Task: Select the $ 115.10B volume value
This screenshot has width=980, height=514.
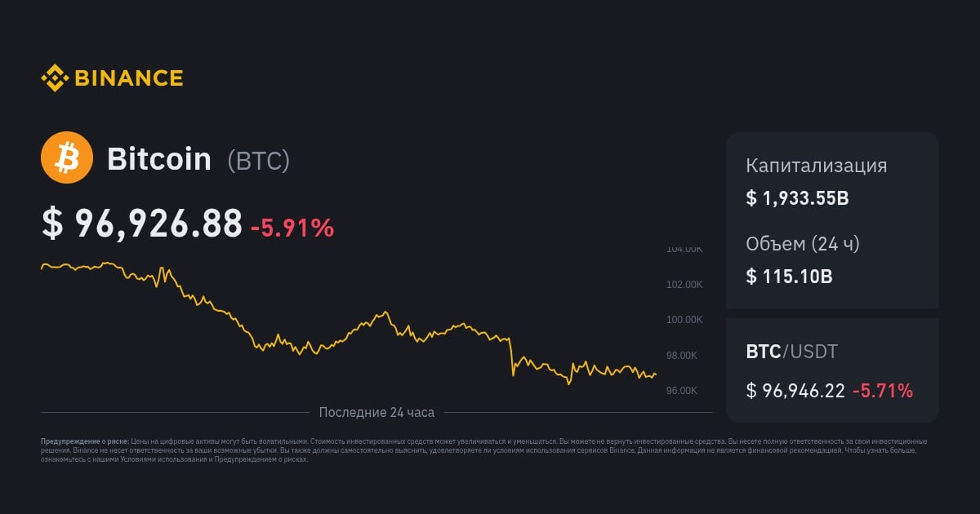Action: click(x=789, y=277)
